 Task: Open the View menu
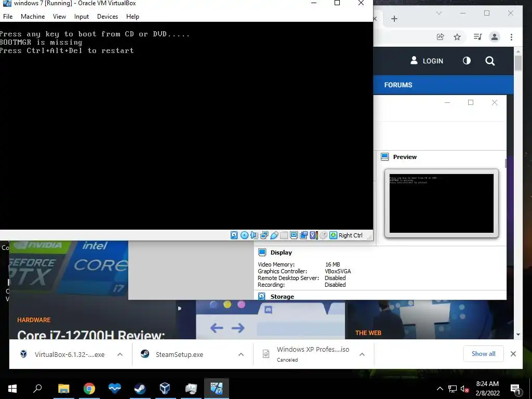(59, 17)
